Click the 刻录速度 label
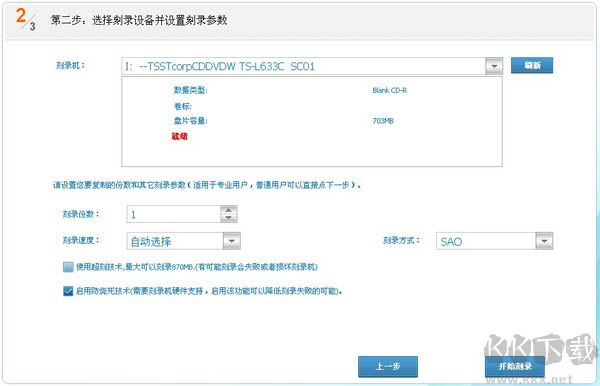This screenshot has width=600, height=386. click(81, 240)
